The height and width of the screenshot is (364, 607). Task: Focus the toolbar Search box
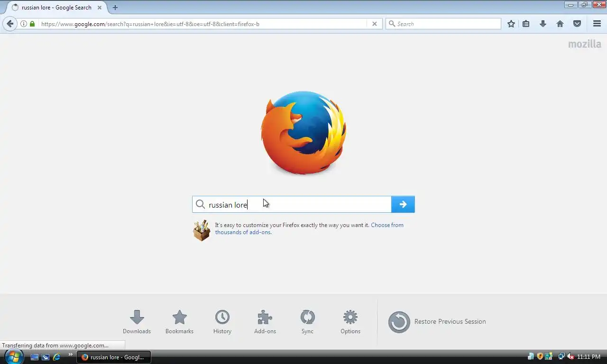pos(443,24)
